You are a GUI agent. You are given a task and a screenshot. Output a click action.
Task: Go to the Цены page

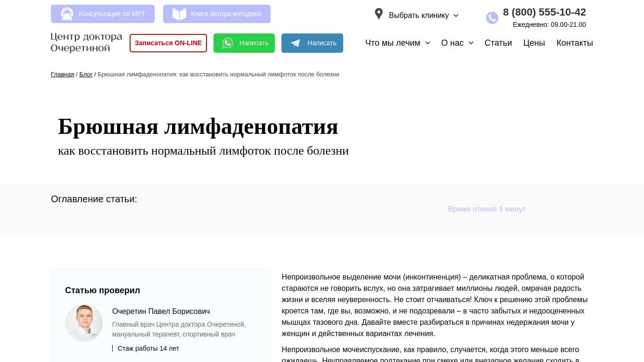534,43
